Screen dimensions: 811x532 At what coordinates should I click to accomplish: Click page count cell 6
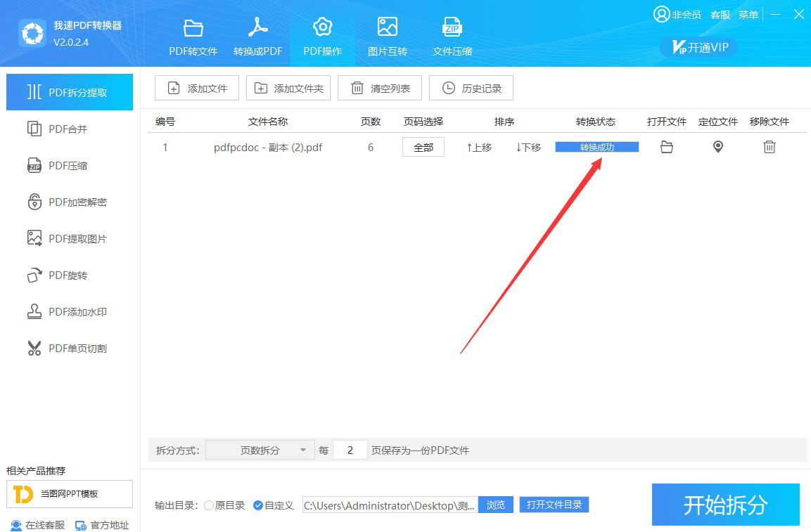370,148
